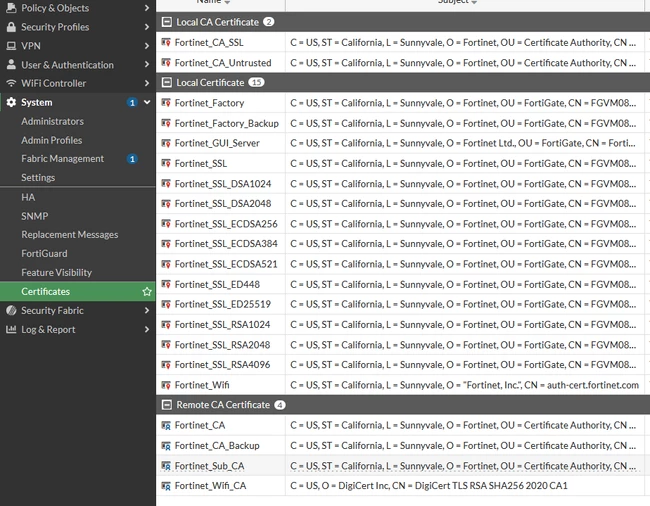Collapse the Remote CA Certificate group
The height and width of the screenshot is (506, 650).
coord(167,405)
